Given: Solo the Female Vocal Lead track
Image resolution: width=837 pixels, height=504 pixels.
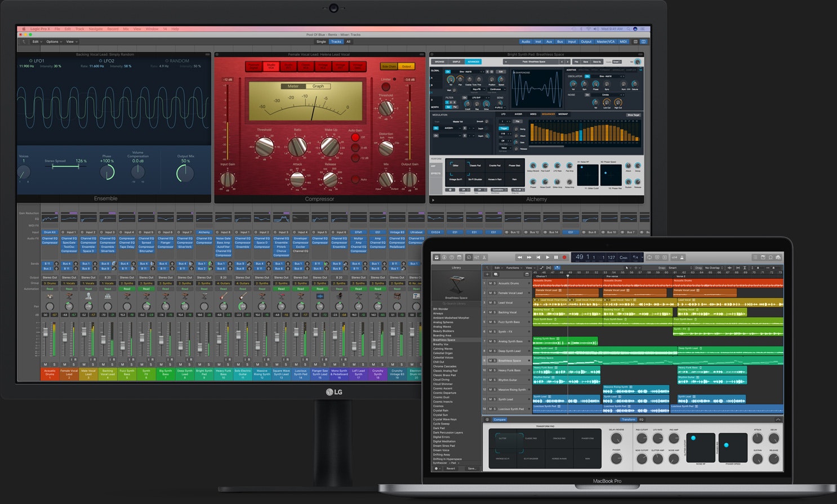Looking at the screenshot, I should (495, 293).
